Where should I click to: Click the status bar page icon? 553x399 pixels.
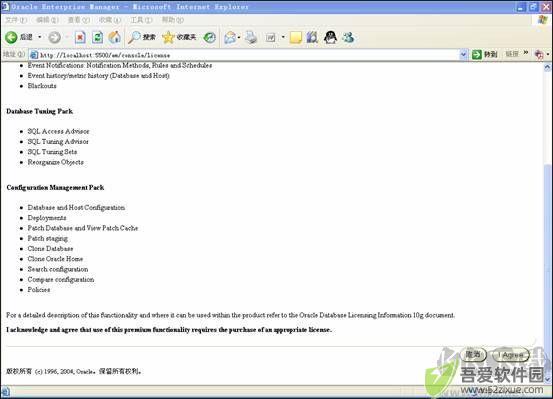(6, 391)
